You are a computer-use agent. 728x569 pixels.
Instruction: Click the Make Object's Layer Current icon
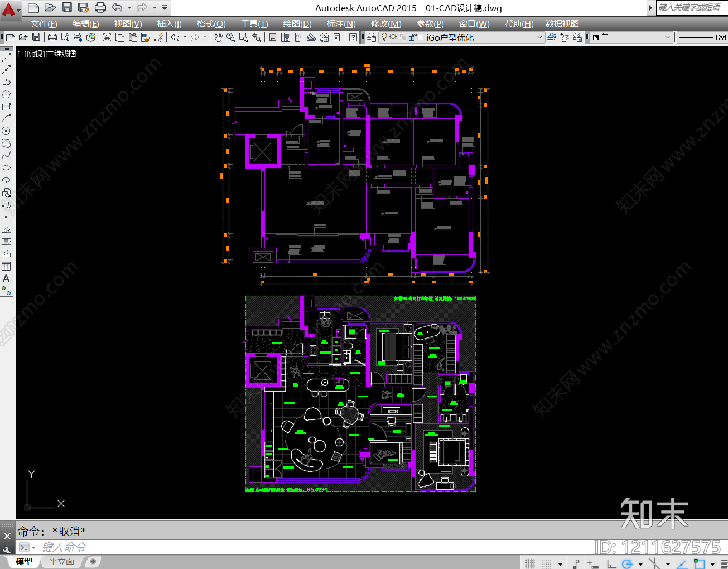tap(552, 37)
